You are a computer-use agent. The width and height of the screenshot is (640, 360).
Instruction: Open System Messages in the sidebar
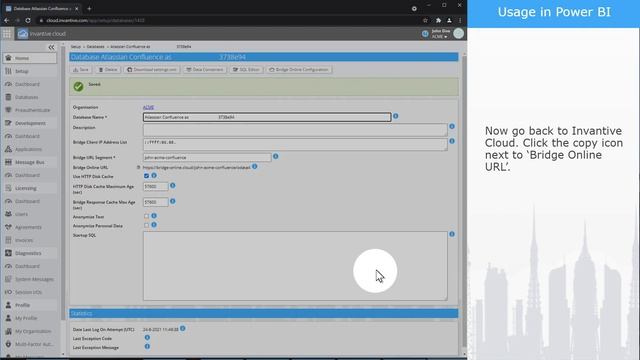point(30,279)
